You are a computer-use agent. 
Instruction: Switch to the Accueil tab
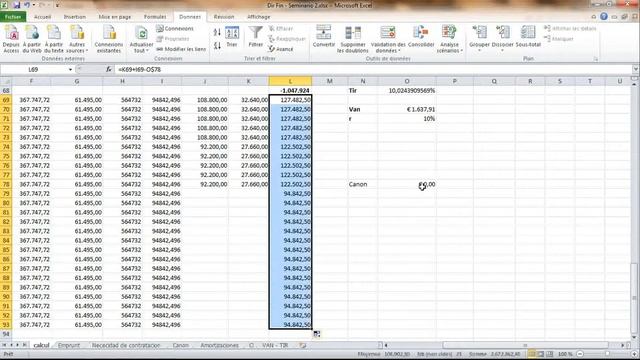click(42, 17)
